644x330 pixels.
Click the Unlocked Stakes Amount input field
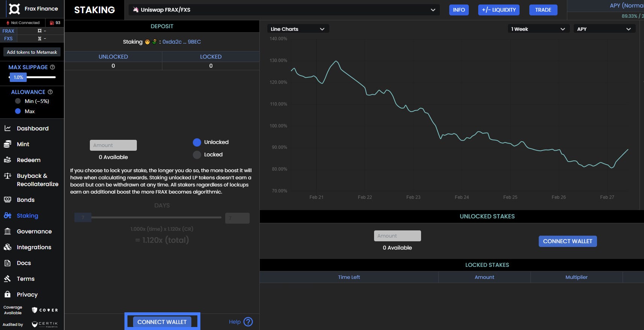click(x=397, y=236)
